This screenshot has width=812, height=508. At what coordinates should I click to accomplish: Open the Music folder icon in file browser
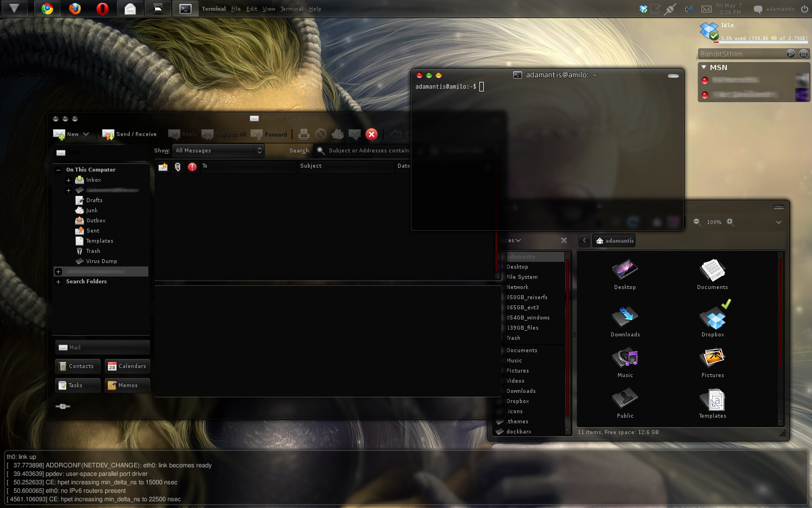tap(625, 362)
